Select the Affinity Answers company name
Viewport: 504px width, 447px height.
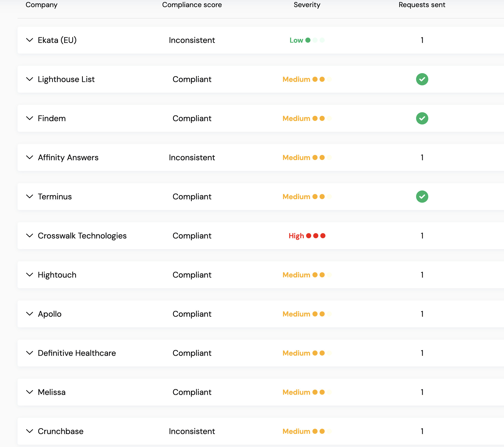(68, 157)
